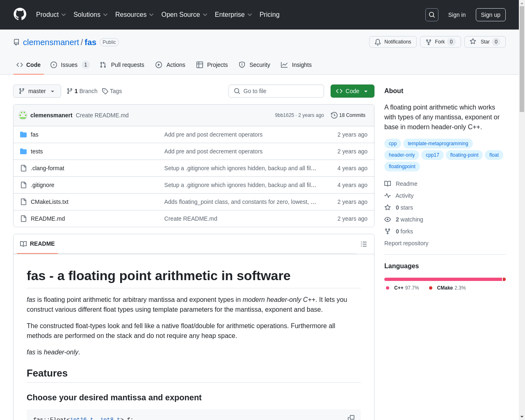Click the CMakeLists.txt file icon

tap(23, 202)
